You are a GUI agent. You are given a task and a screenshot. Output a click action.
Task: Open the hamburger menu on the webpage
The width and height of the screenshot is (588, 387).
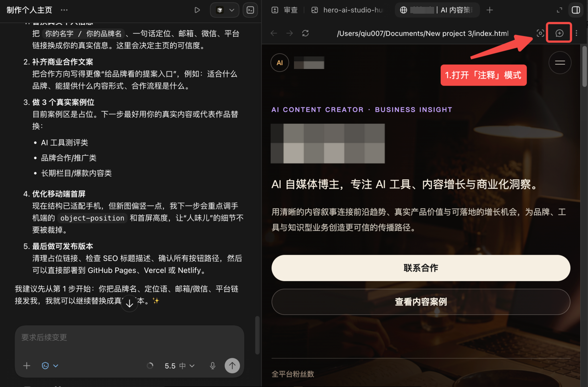(x=560, y=63)
